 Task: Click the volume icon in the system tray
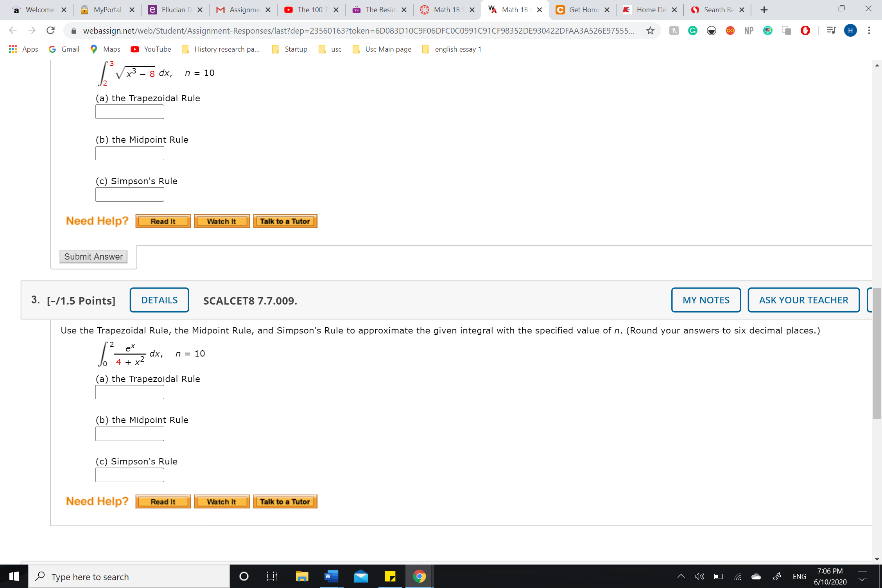[699, 576]
